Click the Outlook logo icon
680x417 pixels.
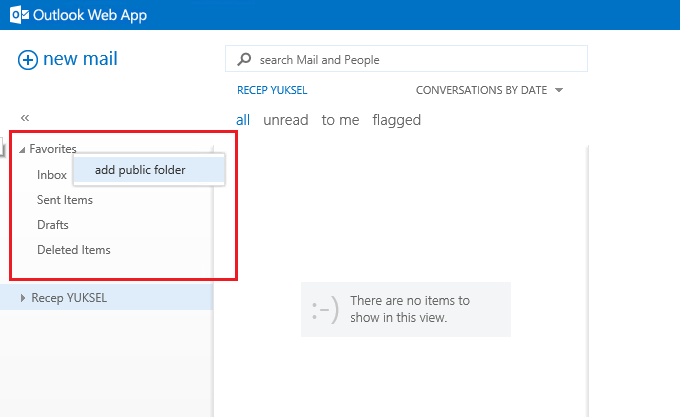[x=20, y=15]
